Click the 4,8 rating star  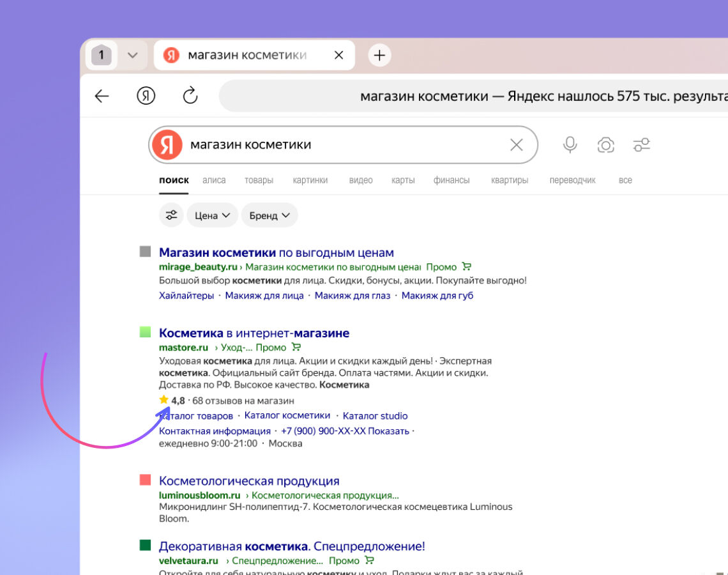click(x=163, y=399)
